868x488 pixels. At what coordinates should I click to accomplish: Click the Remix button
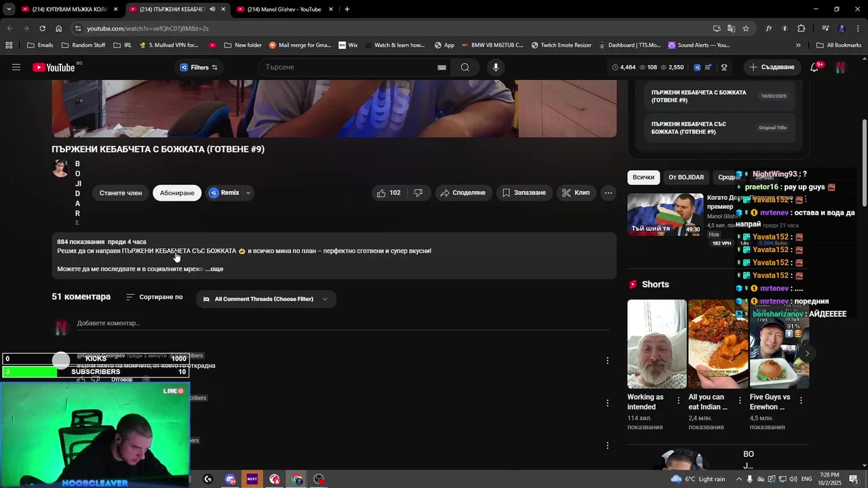[x=224, y=192]
